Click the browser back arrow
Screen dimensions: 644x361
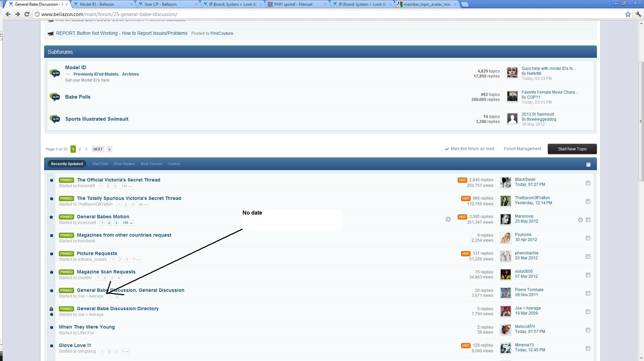(8, 14)
